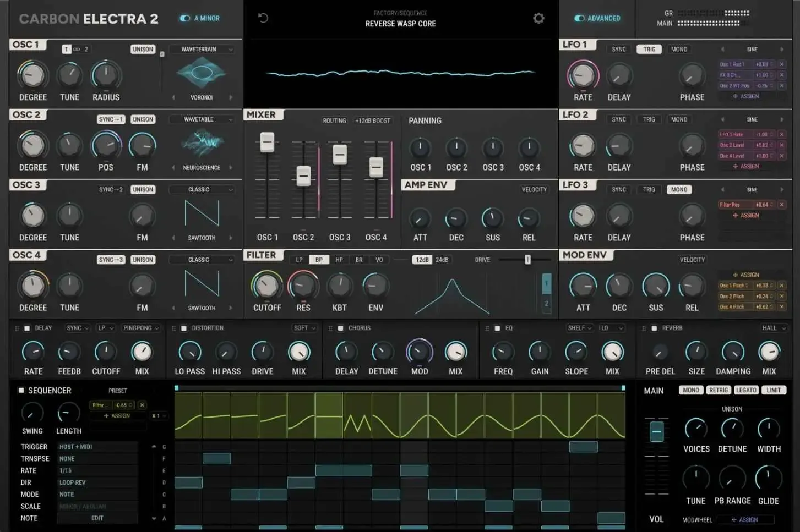800x532 pixels.
Task: Go to next OSC 2 wavetable after Neuroscience
Action: point(231,168)
